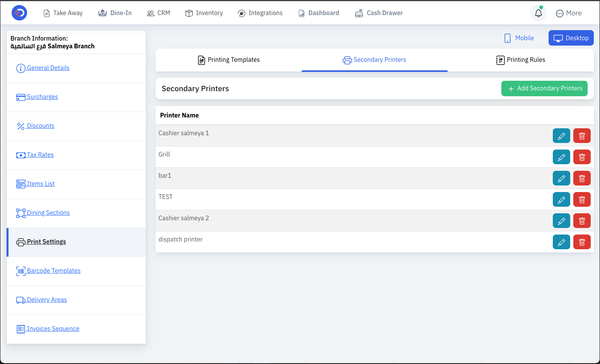Edit the bar1 printer entry

tap(561, 178)
